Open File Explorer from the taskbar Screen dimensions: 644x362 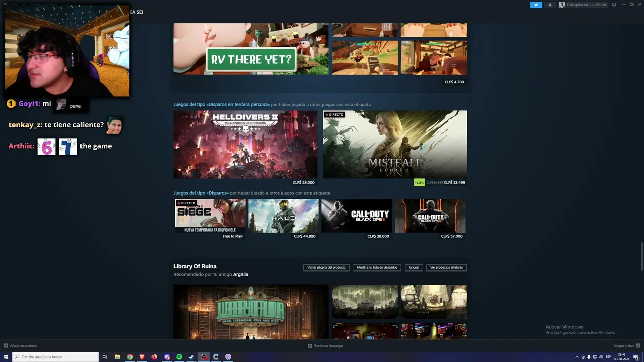coord(117,357)
